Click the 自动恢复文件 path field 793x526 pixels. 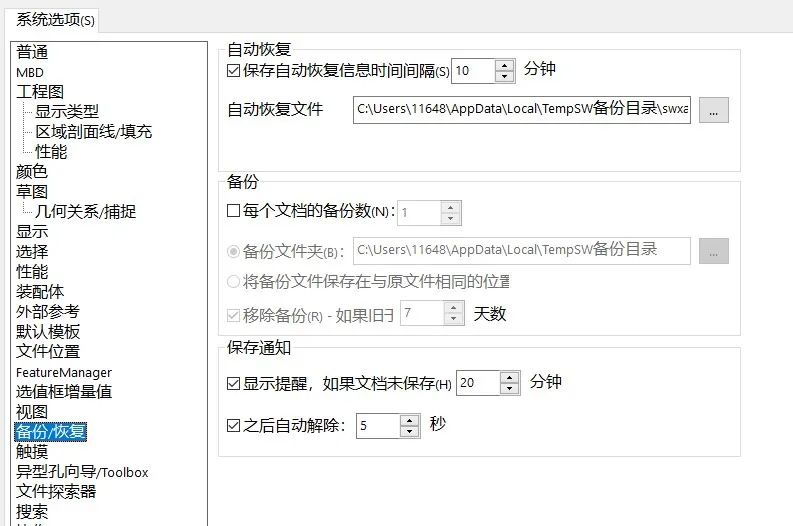tap(521, 111)
